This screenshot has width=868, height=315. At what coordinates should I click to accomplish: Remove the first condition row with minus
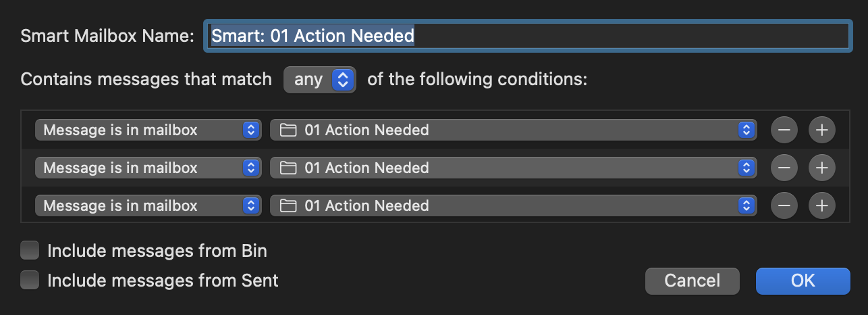pyautogui.click(x=784, y=130)
